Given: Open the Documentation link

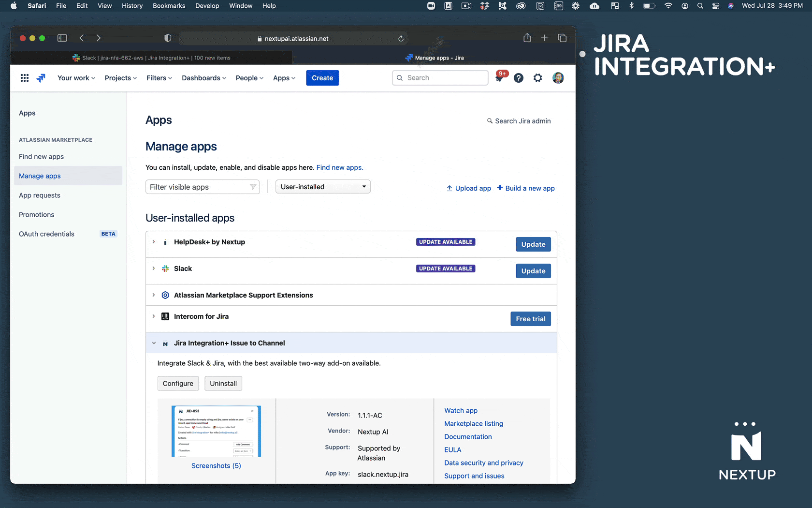Looking at the screenshot, I should [x=468, y=437].
